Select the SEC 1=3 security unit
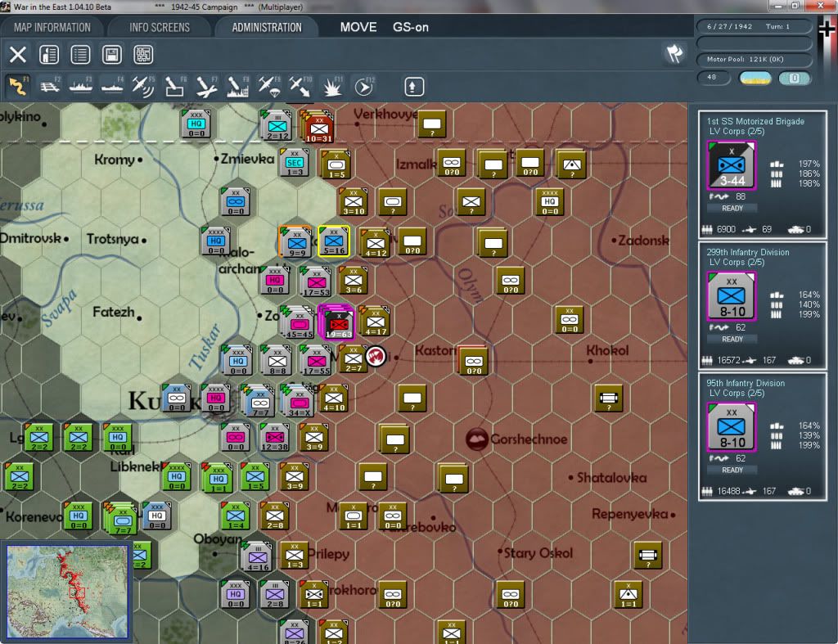838x644 pixels. 295,163
